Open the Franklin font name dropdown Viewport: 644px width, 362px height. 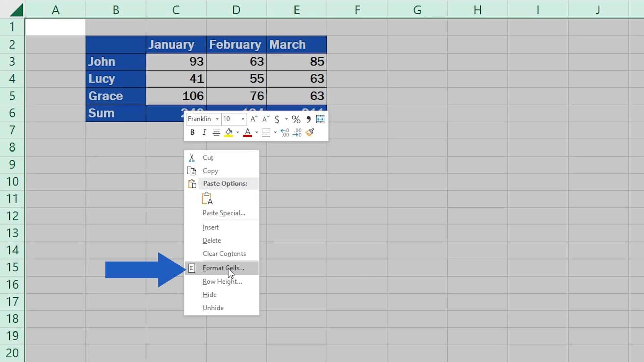(217, 119)
